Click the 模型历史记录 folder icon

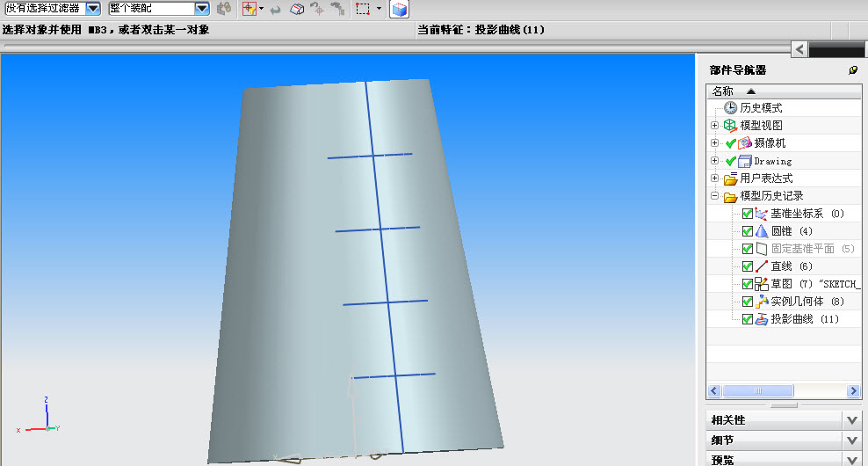731,196
